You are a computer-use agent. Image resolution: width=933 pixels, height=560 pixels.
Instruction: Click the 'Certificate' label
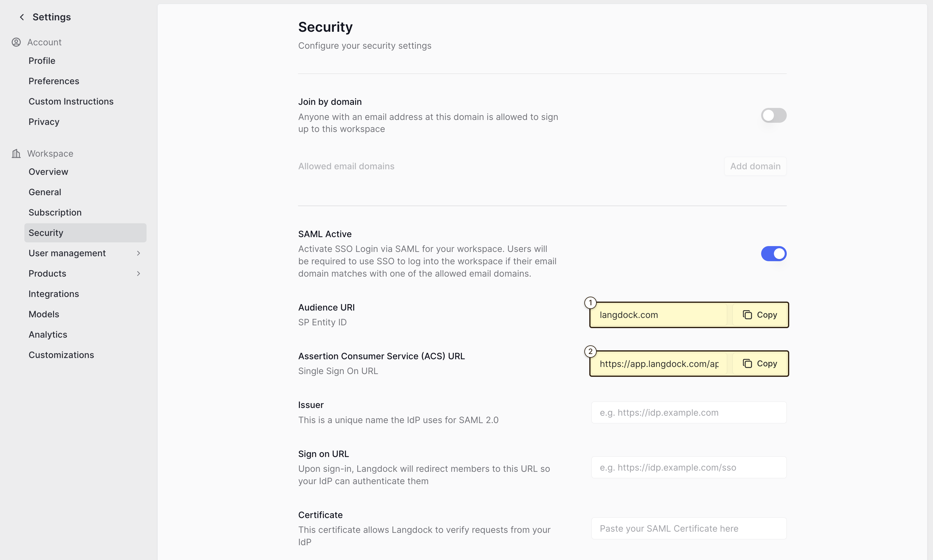(x=320, y=515)
